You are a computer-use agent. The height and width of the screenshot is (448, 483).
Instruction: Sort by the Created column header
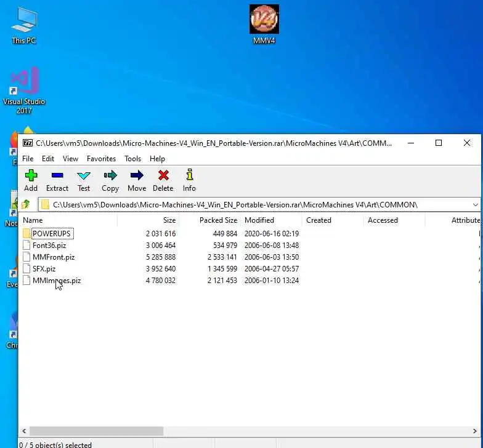click(x=333, y=220)
